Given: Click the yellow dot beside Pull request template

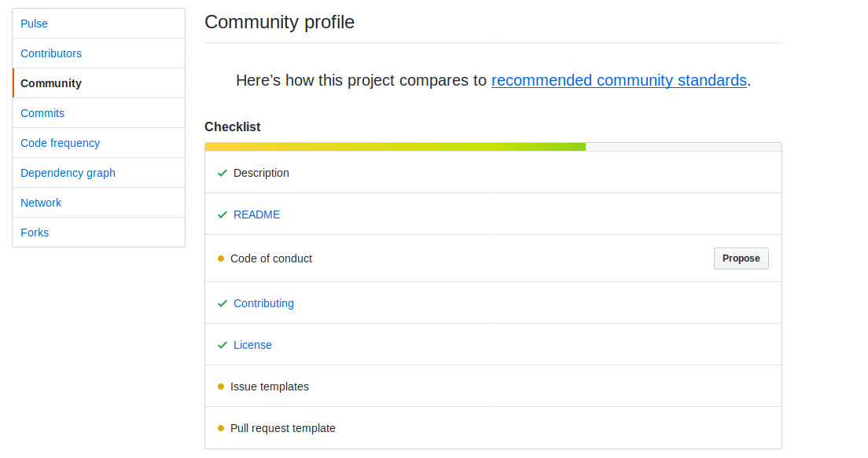Looking at the screenshot, I should pyautogui.click(x=221, y=428).
